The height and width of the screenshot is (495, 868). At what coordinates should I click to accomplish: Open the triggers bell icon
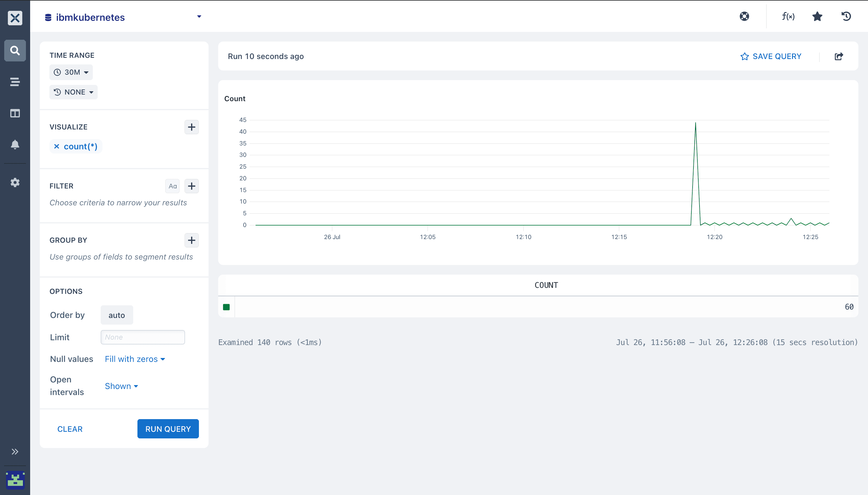pyautogui.click(x=15, y=145)
